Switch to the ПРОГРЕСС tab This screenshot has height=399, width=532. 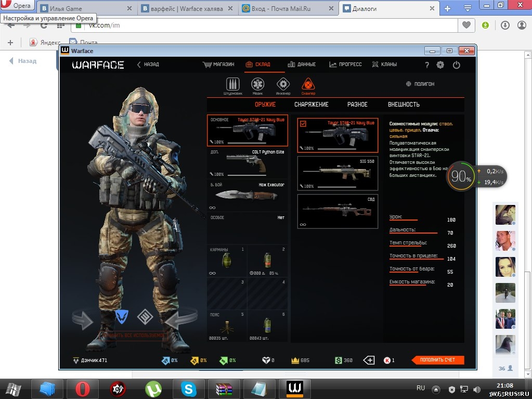click(x=345, y=65)
